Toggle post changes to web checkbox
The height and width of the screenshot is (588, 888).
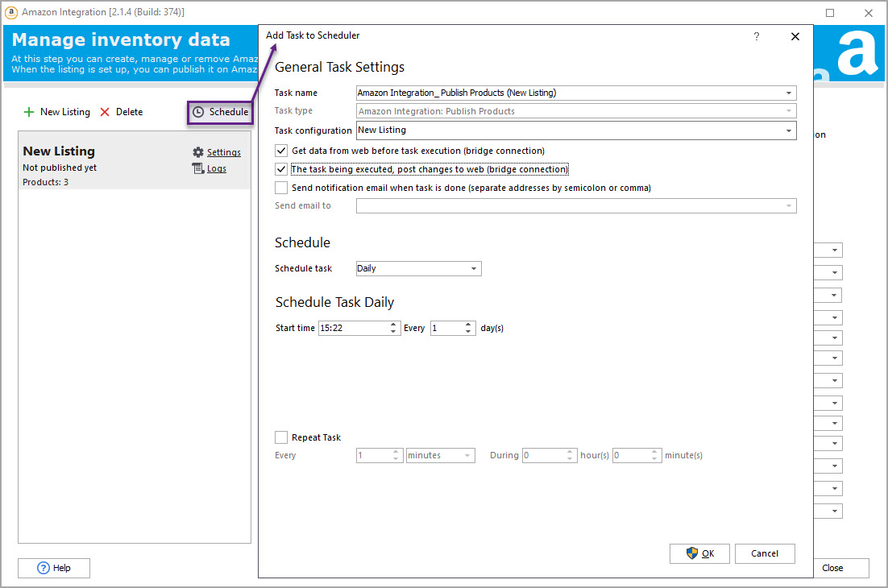tap(281, 169)
